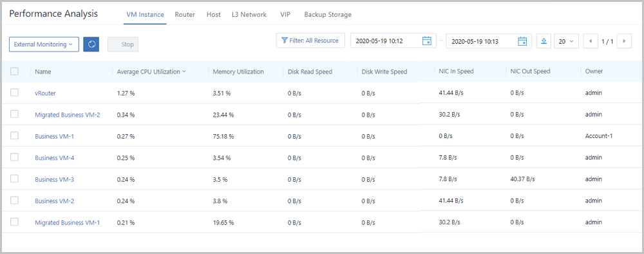Viewport: 644px width, 254px height.
Task: Sort by Average CPU Utilization arrow
Action: click(184, 71)
